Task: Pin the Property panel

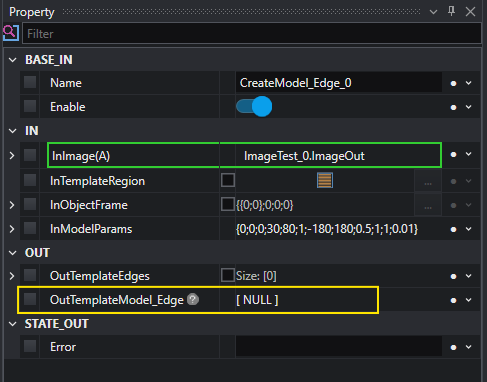Action: [x=451, y=12]
